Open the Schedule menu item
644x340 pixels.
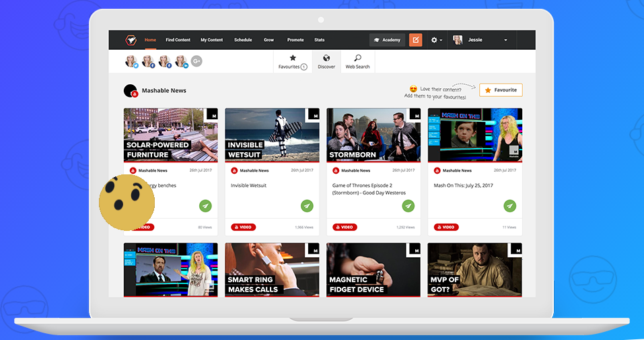point(243,40)
